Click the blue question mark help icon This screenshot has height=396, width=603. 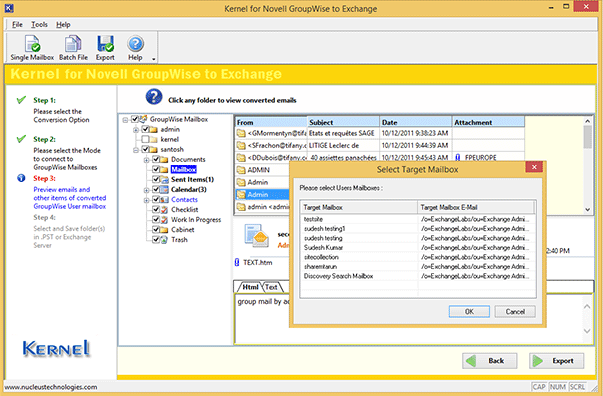click(154, 97)
